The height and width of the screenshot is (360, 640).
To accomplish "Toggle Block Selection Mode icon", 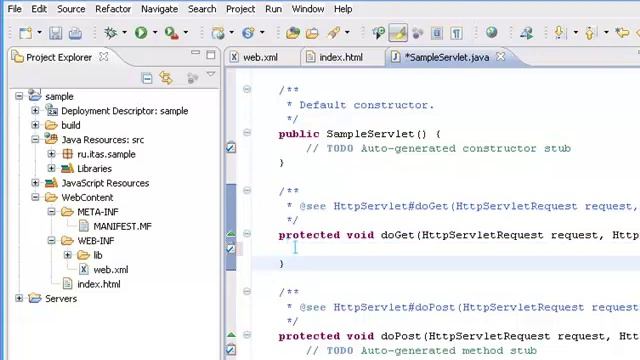I will tap(437, 33).
